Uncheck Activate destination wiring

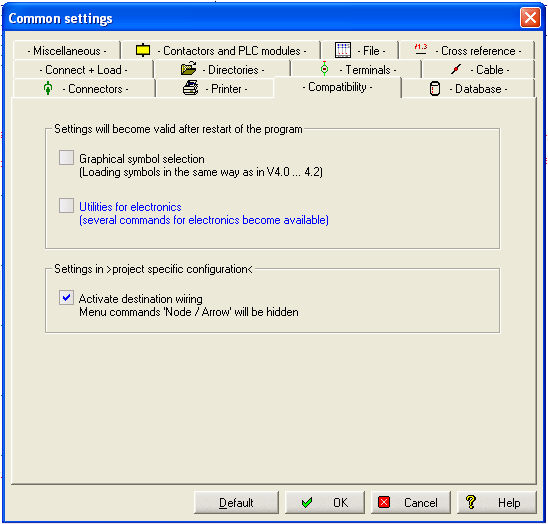(66, 297)
